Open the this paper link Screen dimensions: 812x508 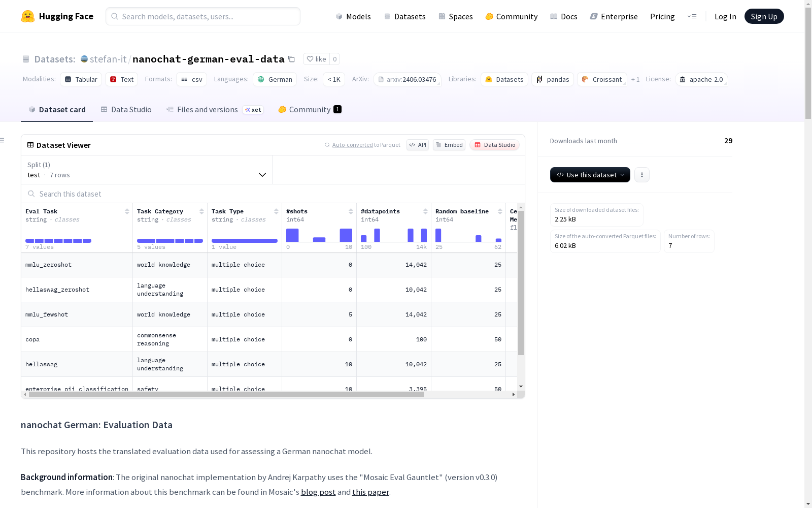pyautogui.click(x=370, y=492)
